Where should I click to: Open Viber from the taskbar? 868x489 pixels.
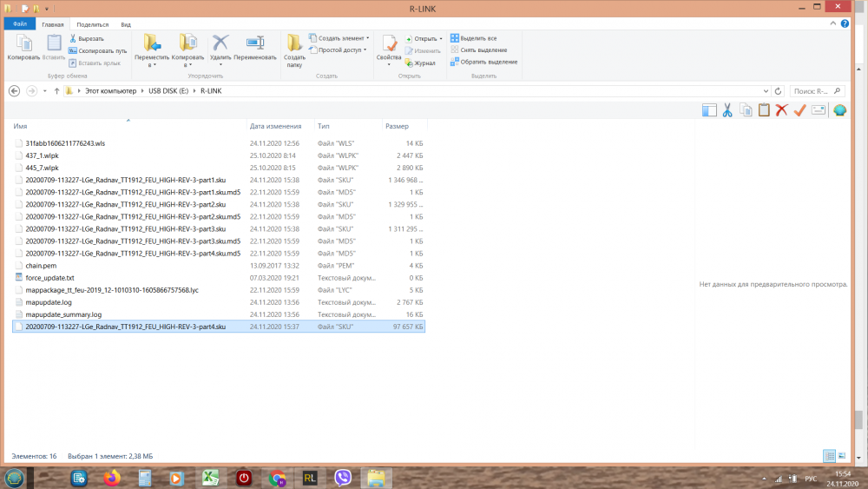343,478
